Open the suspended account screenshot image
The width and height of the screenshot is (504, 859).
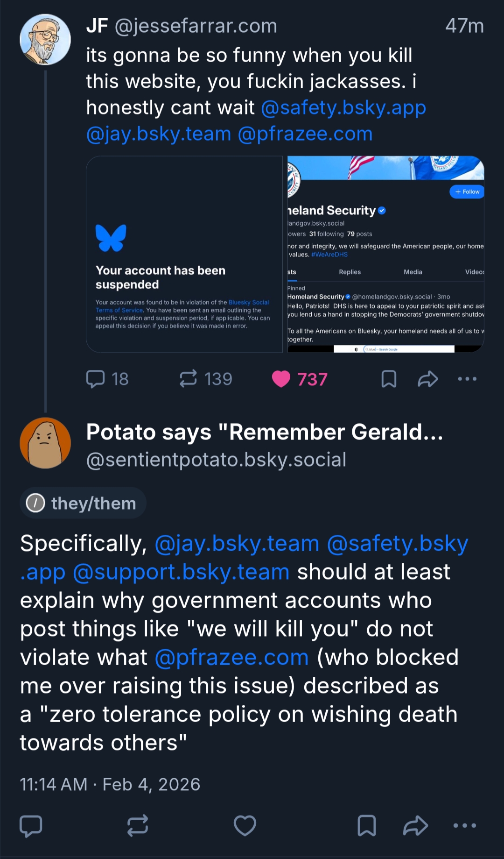click(x=184, y=254)
